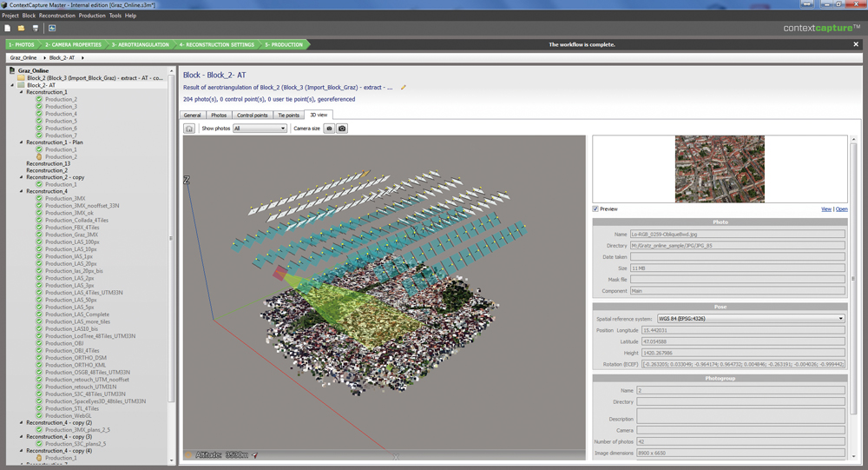This screenshot has height=470, width=868.
Task: Uncheck the Preview checkbox
Action: (x=595, y=209)
